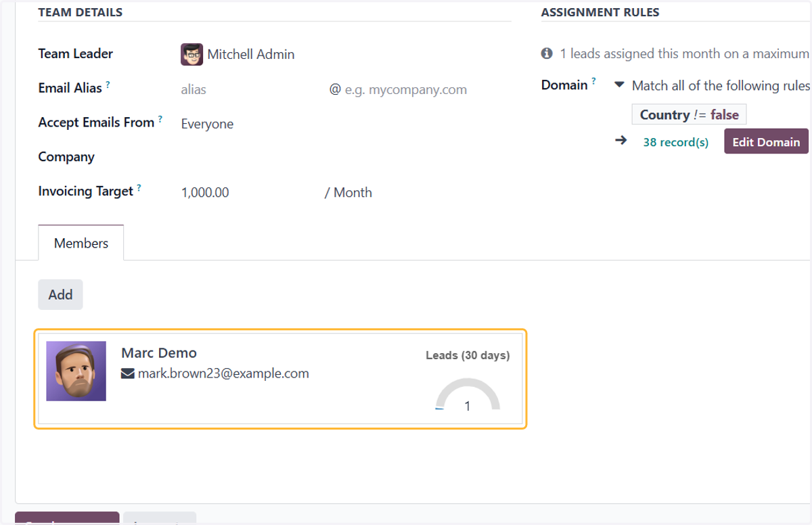
Task: Open the Domain help mark
Action: click(593, 81)
